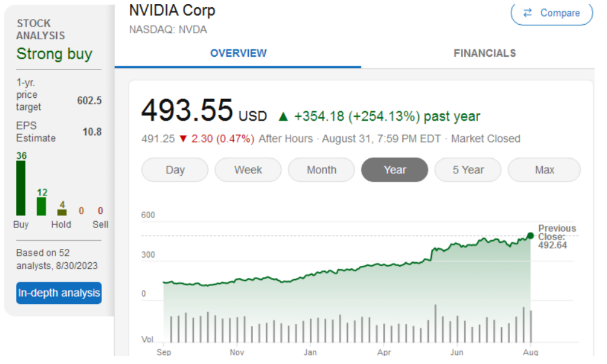Click the green up-triangle price change icon
This screenshot has width=607, height=364.
coord(283,117)
